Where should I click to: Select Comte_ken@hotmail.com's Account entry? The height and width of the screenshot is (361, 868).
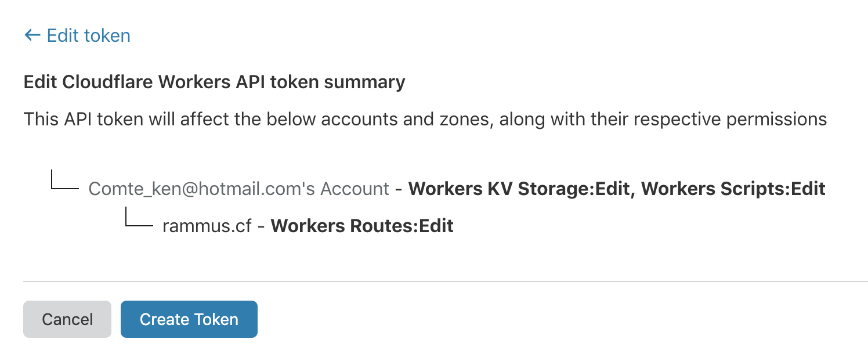pos(238,189)
